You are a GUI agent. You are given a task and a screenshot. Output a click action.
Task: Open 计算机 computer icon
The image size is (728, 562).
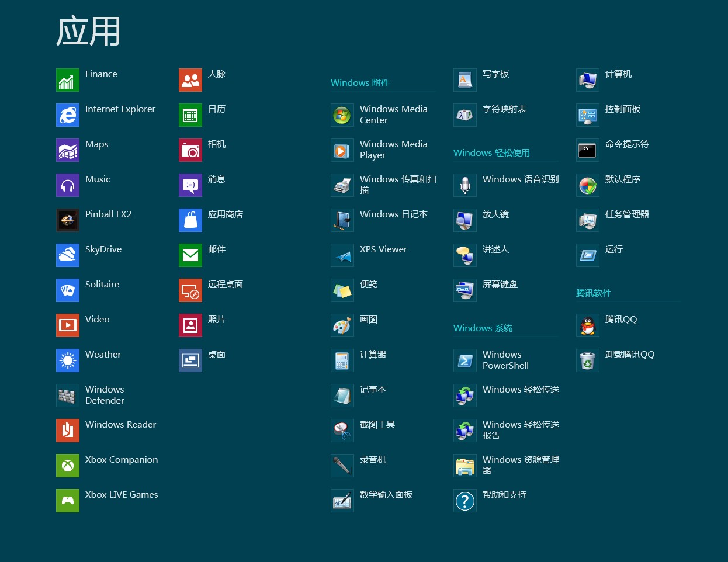588,80
